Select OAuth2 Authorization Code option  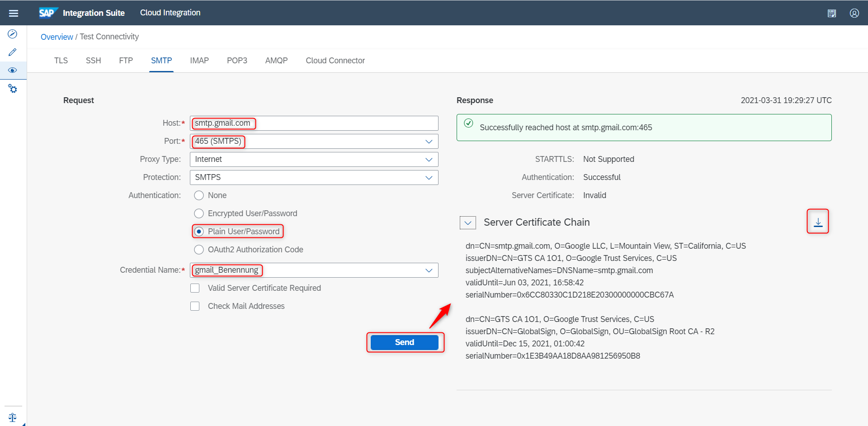[x=199, y=250]
